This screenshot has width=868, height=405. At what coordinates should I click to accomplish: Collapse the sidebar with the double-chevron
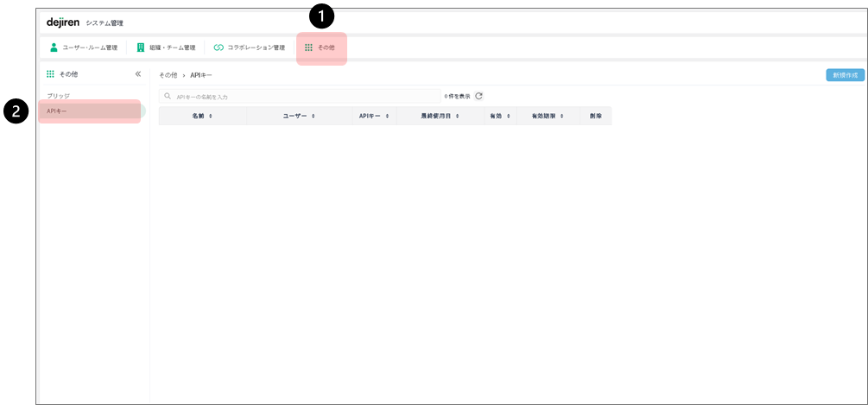click(x=138, y=74)
